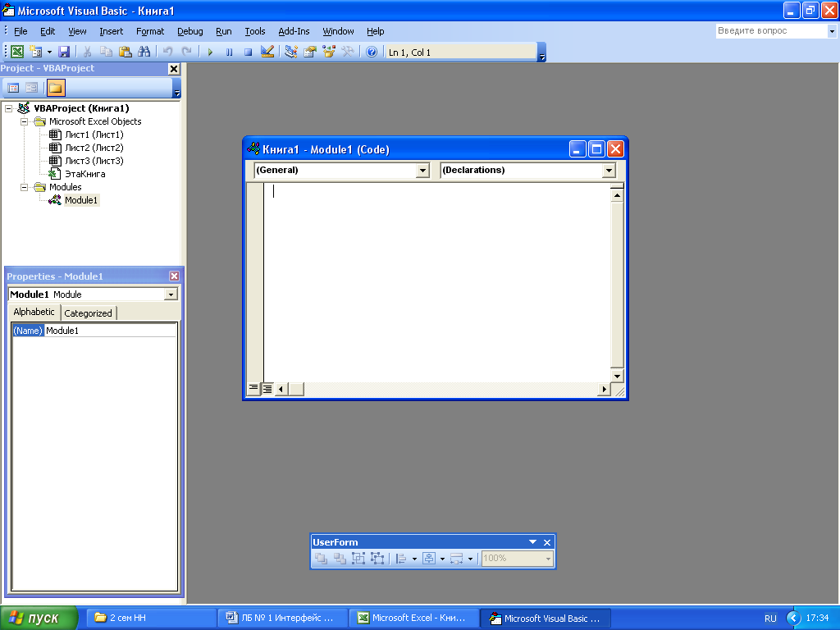Viewport: 840px width, 630px height.
Task: Switch to the Categorized properties tab
Action: click(88, 313)
